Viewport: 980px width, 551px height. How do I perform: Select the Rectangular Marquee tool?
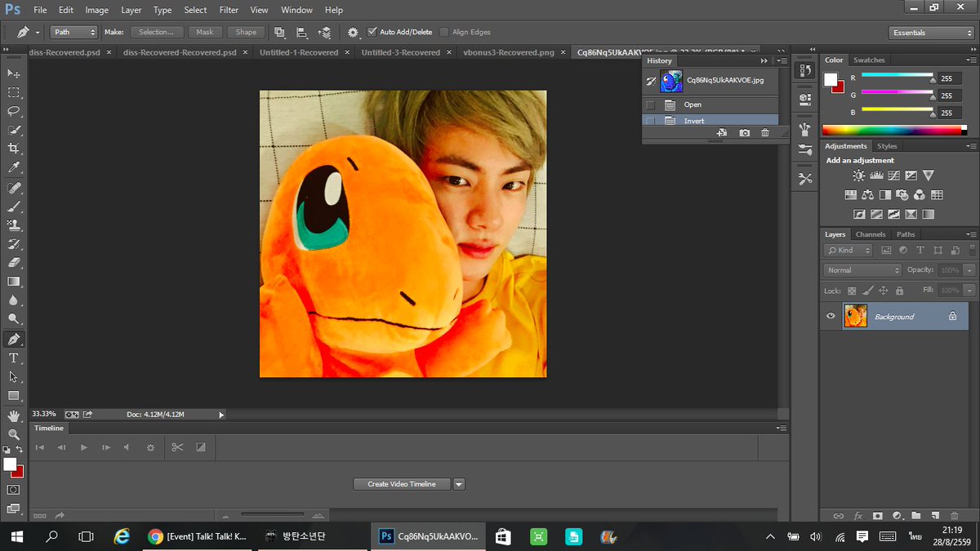[14, 92]
